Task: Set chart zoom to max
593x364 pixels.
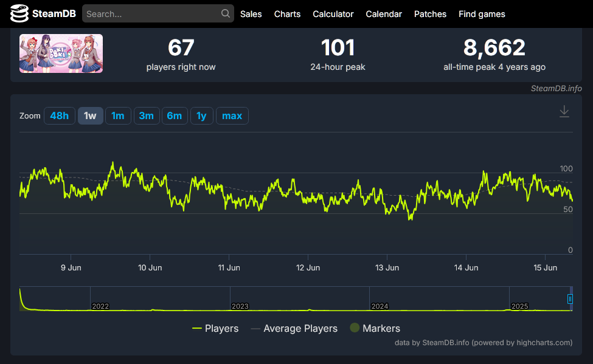Action: pyautogui.click(x=232, y=115)
